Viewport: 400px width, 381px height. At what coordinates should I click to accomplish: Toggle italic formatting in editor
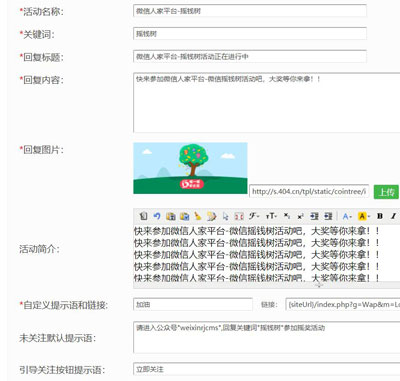[x=393, y=216]
